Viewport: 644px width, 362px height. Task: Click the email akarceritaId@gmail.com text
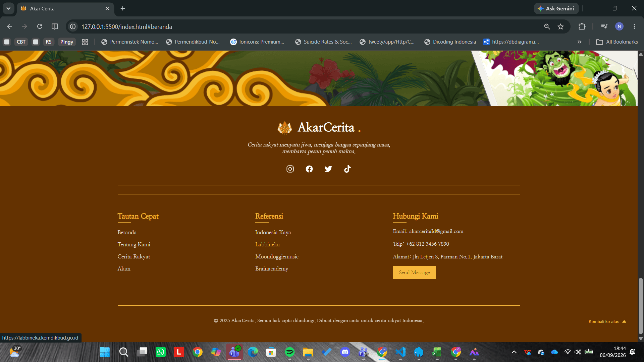point(436,231)
